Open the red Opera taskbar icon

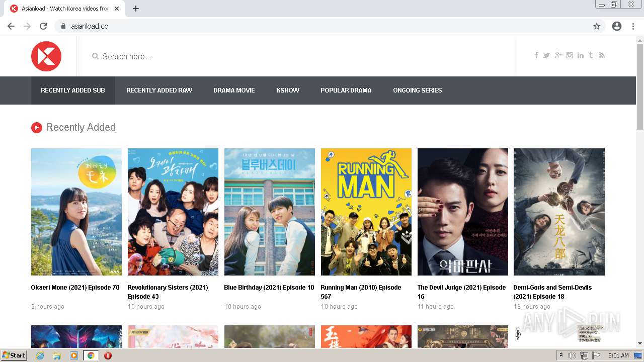coord(108,355)
